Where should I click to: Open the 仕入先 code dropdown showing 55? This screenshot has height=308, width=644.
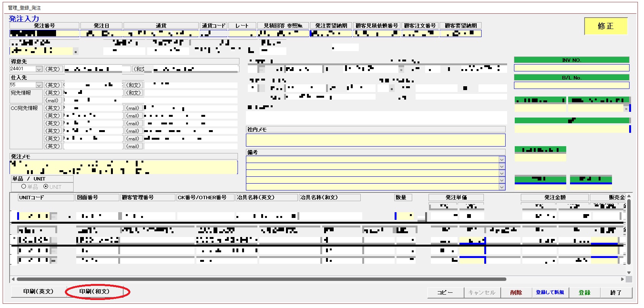coord(39,85)
